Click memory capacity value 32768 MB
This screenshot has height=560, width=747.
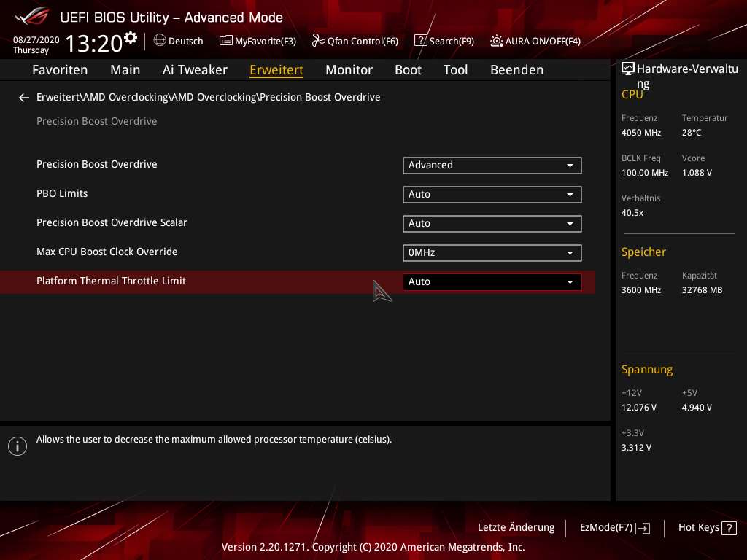(x=702, y=290)
